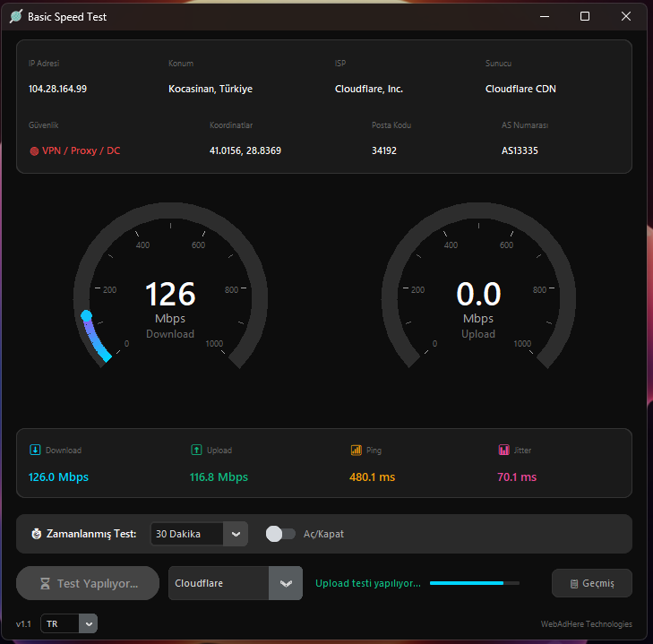Click the Ping bar-chart icon
The height and width of the screenshot is (644, 653).
(357, 450)
